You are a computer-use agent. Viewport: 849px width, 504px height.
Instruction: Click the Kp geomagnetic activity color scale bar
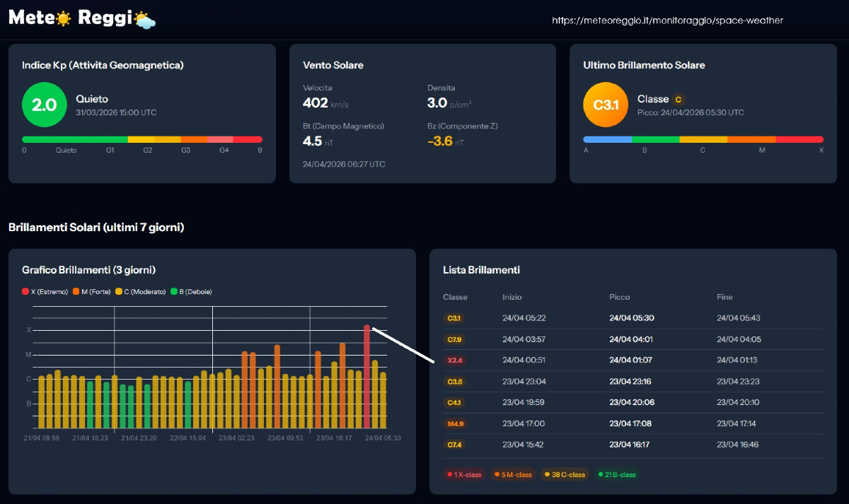[x=141, y=139]
